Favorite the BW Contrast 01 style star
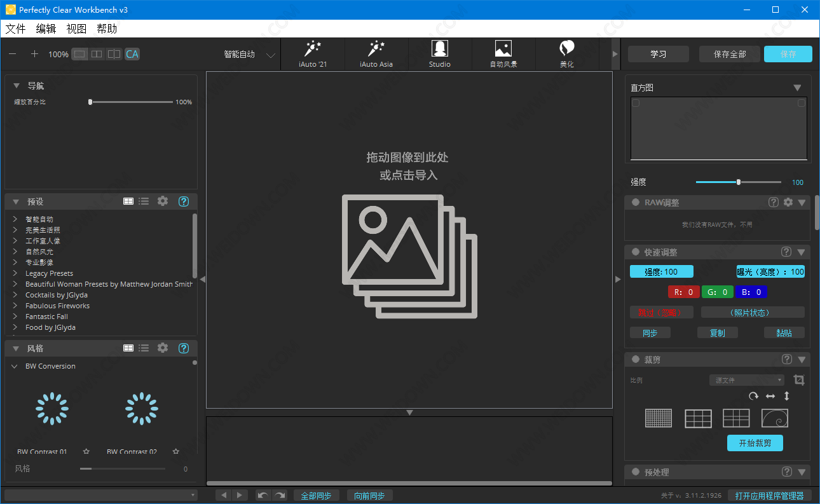The image size is (820, 504). point(86,451)
